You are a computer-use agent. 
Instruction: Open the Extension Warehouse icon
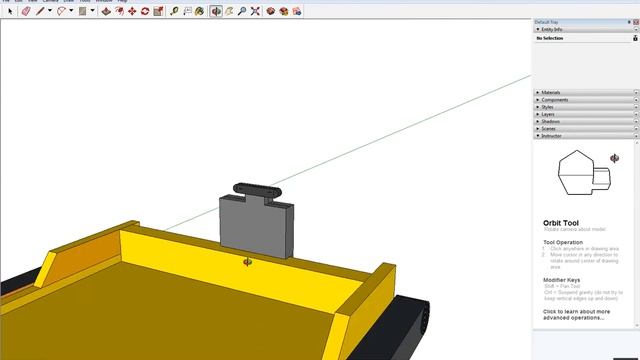(284, 11)
